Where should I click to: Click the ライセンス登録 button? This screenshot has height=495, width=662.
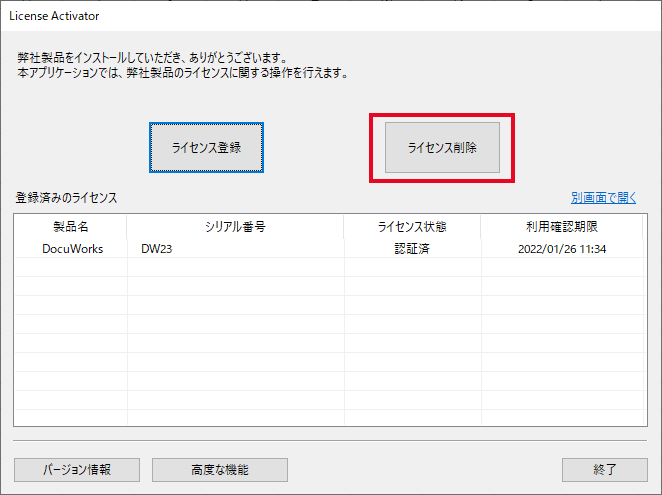click(x=206, y=147)
